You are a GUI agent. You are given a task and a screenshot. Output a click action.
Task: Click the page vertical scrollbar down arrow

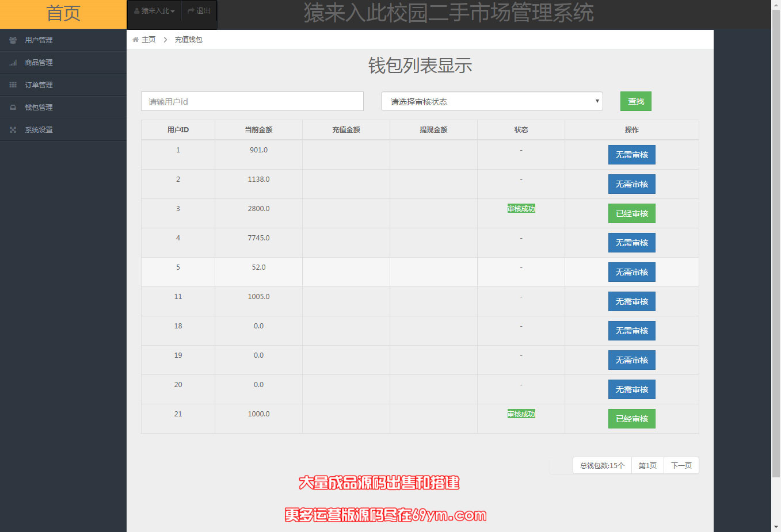point(776,527)
